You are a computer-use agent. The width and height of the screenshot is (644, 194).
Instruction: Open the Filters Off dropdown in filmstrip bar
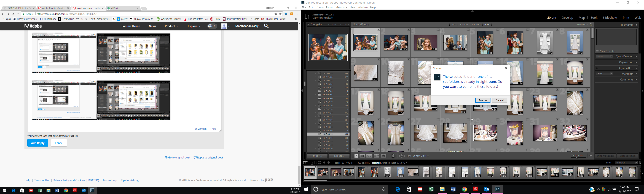coord(626,163)
